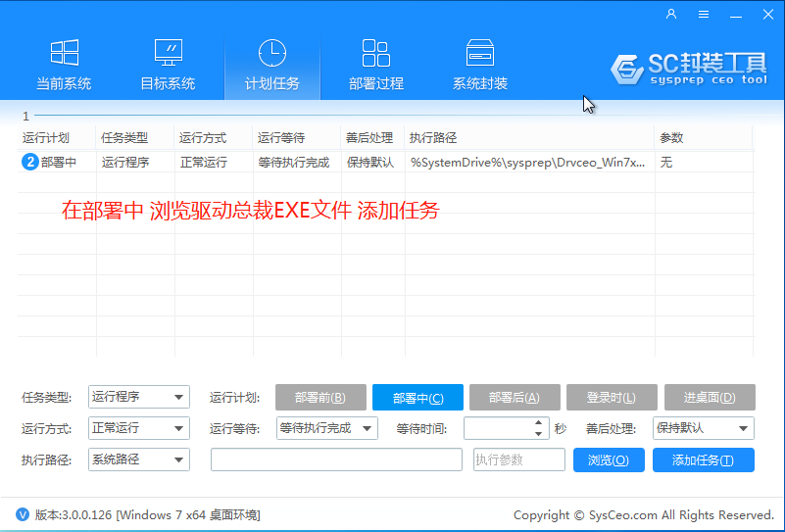Click the SysCeo.com copyright text
785x532 pixels.
coord(644,515)
